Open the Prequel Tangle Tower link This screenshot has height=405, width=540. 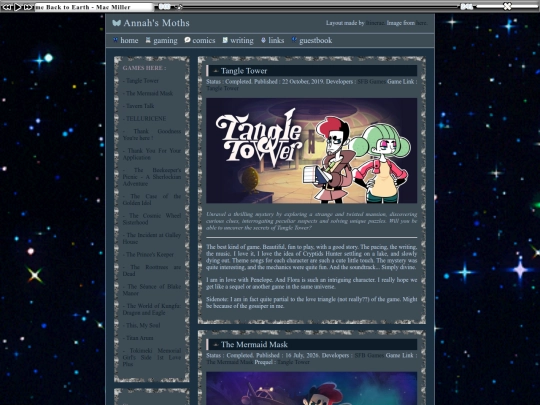[293, 362]
